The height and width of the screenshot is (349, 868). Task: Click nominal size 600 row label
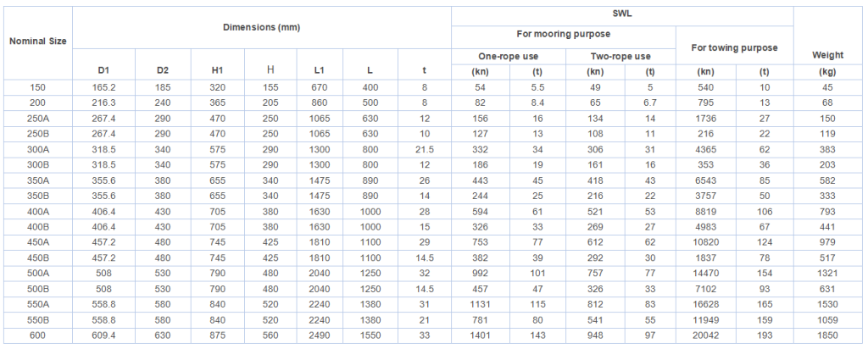coord(38,335)
